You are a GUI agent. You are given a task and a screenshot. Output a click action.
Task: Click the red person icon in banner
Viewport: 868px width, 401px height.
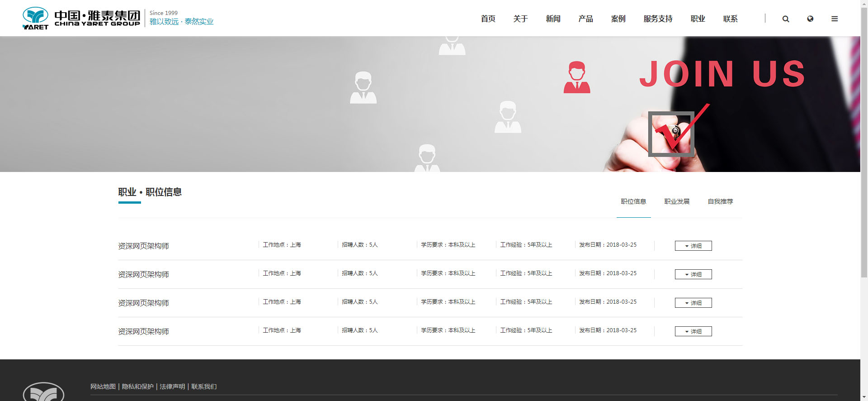coord(577,77)
